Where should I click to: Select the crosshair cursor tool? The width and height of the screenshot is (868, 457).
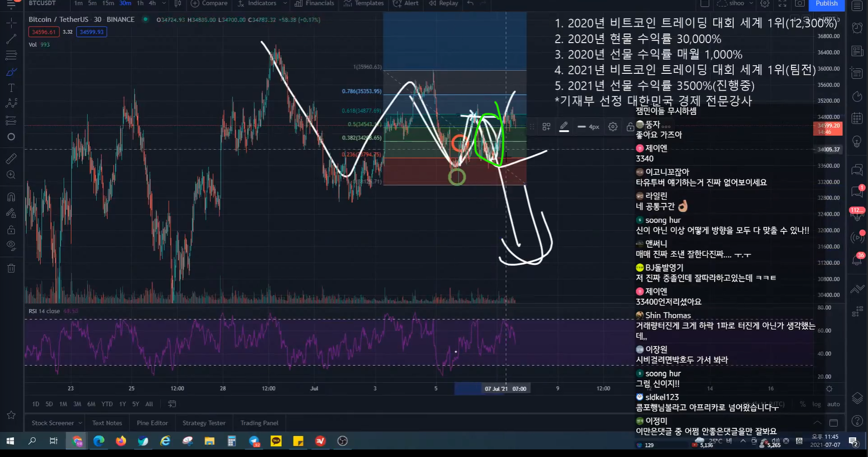(11, 23)
